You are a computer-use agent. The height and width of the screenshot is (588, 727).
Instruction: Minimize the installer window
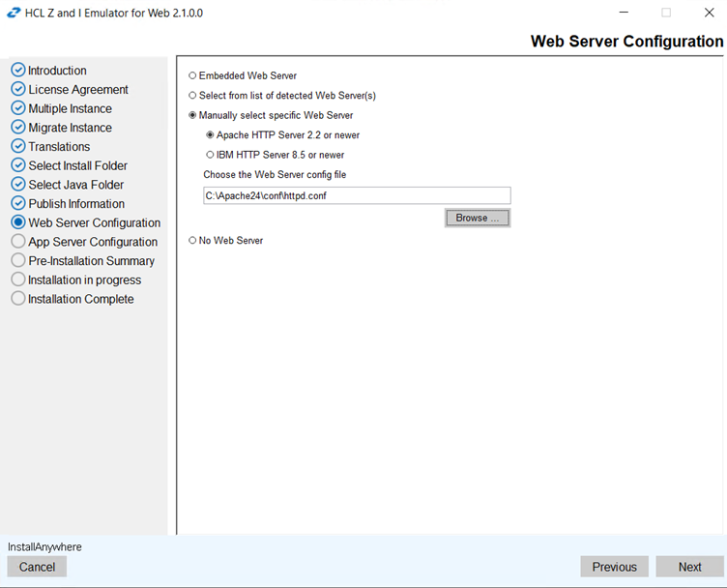[625, 13]
